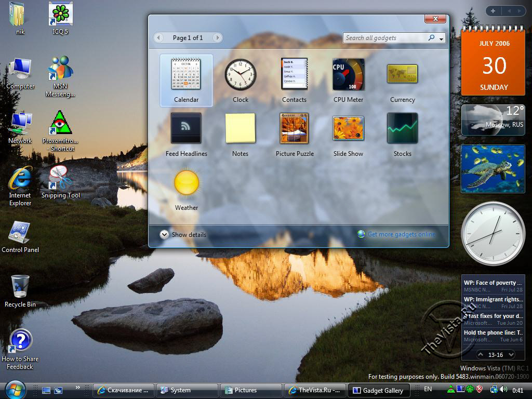Open the Windows Start orb
The image size is (532, 399).
[16, 389]
